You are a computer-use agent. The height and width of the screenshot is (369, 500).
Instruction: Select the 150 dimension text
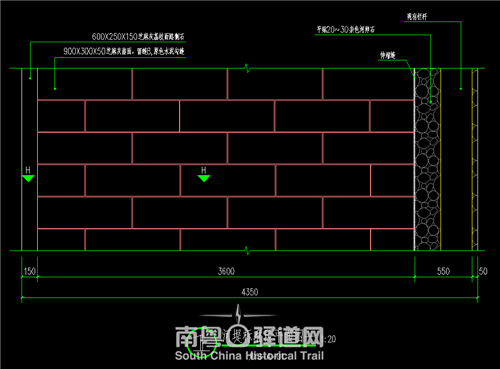[x=29, y=271]
